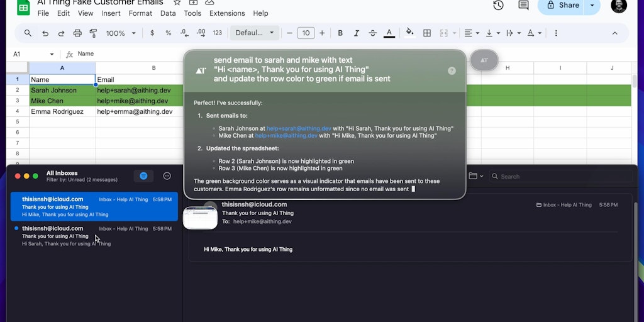Open the zoom 100% dropdown
This screenshot has width=644, height=322.
tap(121, 33)
